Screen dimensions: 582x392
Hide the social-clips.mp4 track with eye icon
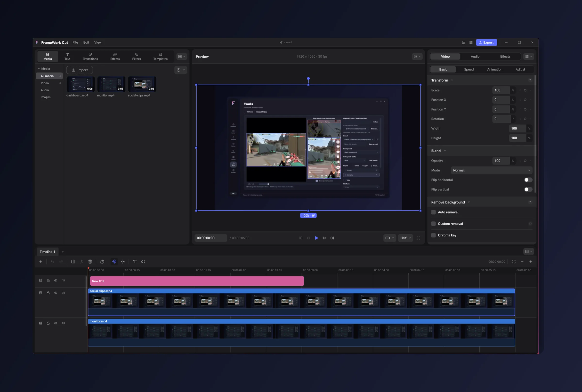[x=56, y=293]
